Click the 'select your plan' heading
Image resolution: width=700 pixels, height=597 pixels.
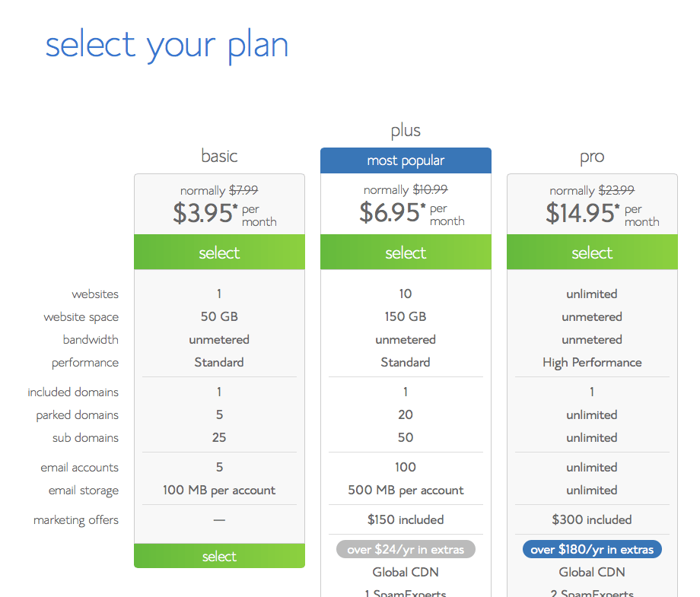pos(167,46)
